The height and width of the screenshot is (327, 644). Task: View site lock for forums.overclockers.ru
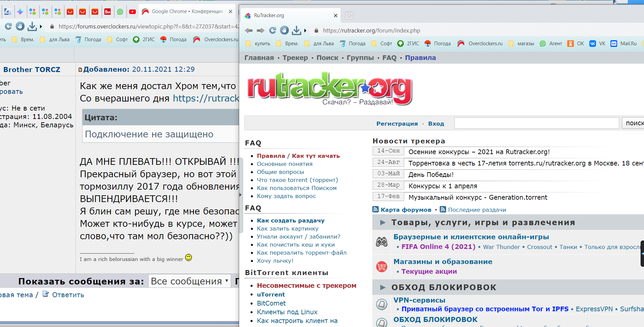pos(52,26)
